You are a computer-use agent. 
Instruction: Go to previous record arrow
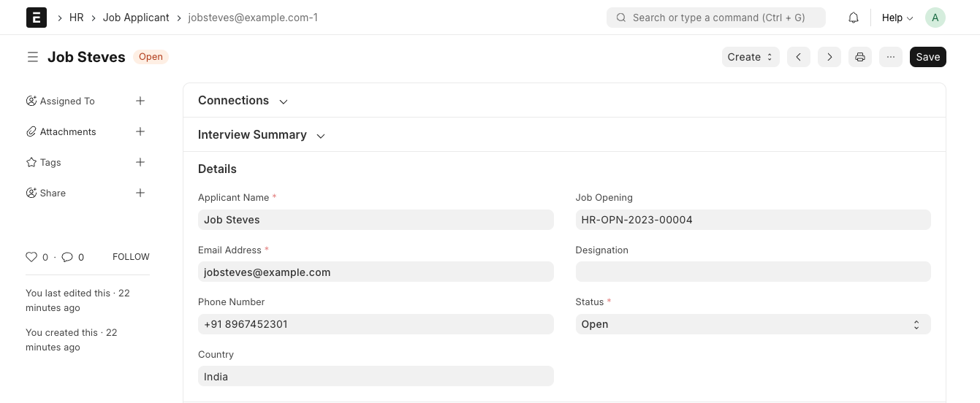[798, 57]
